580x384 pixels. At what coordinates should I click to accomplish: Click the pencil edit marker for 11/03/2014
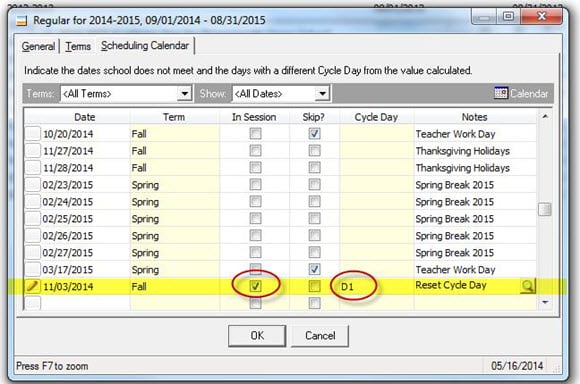(x=32, y=286)
